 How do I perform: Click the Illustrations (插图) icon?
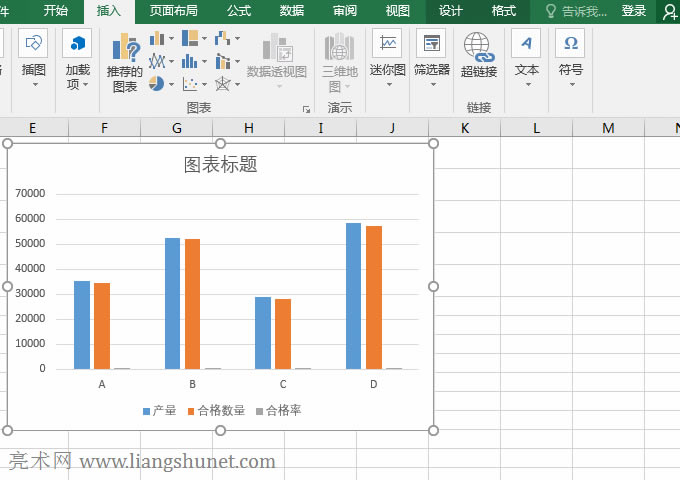pyautogui.click(x=33, y=43)
